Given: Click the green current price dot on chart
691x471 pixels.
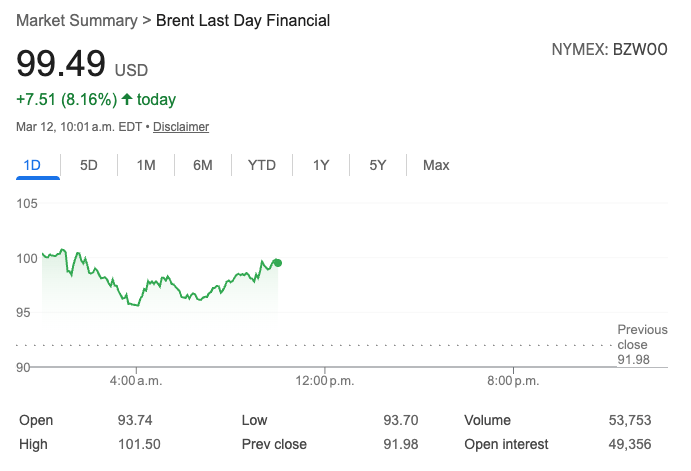Looking at the screenshot, I should [x=277, y=263].
